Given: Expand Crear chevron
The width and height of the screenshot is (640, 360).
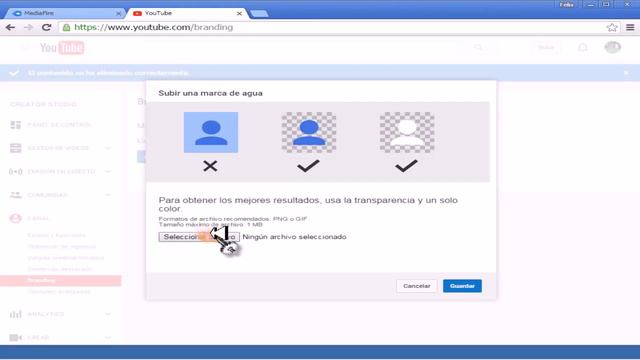Looking at the screenshot, I should pyautogui.click(x=108, y=337).
